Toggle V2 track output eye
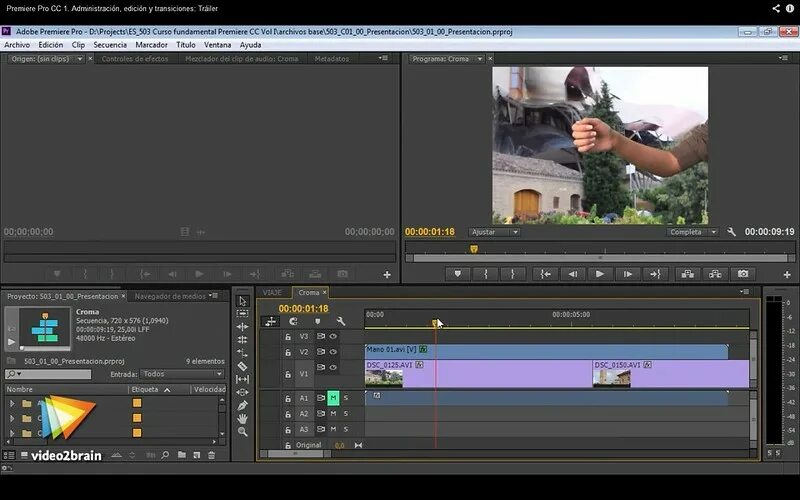The image size is (800, 500). tap(333, 352)
